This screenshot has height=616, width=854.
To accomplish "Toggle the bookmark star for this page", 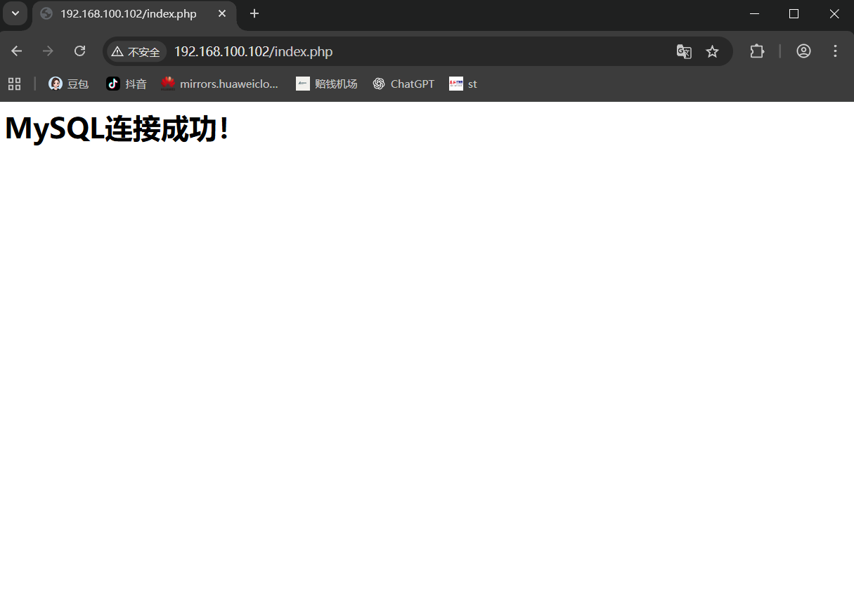I will click(713, 51).
